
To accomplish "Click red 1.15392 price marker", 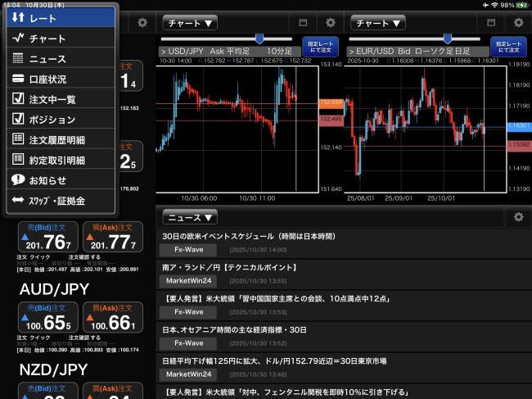I will coord(519,145).
